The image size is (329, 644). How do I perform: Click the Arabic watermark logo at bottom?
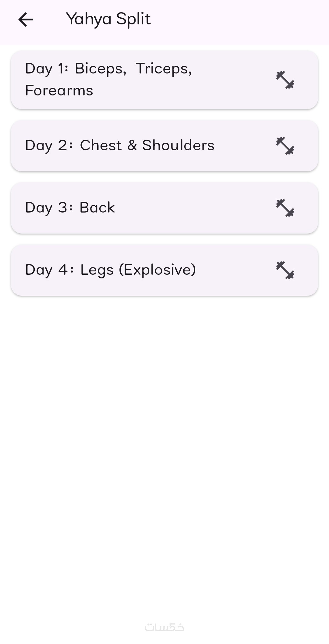pyautogui.click(x=164, y=627)
